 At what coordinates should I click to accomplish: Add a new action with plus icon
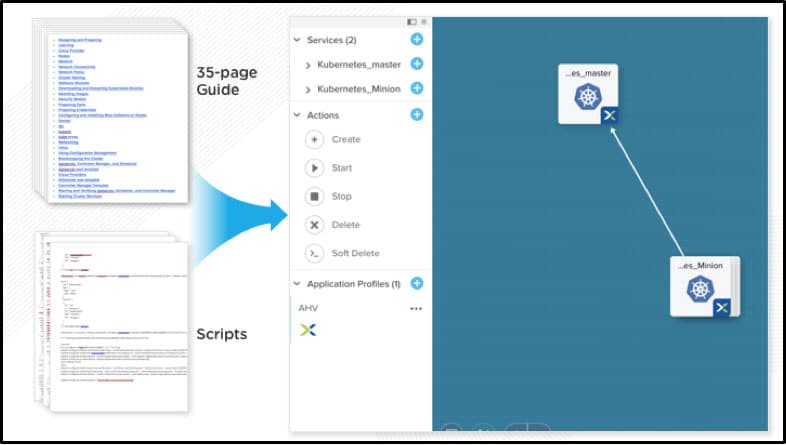coord(416,115)
